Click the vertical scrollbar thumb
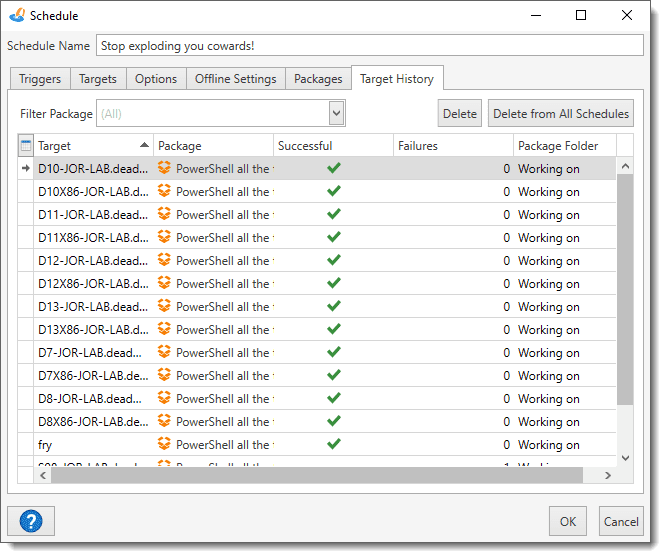Image resolution: width=666 pixels, height=558 pixels. pos(625,289)
